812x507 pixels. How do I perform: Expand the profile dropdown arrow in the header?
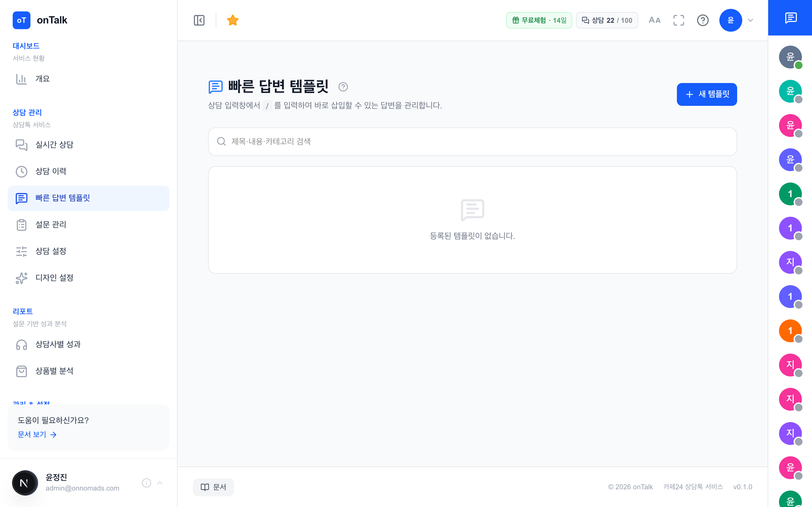click(x=750, y=20)
